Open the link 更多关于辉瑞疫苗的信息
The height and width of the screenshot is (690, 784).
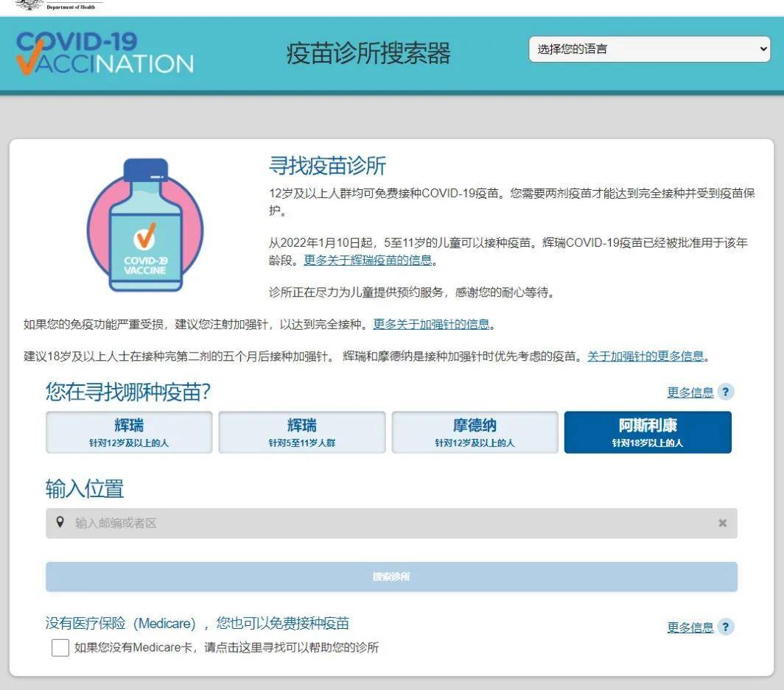click(x=368, y=260)
